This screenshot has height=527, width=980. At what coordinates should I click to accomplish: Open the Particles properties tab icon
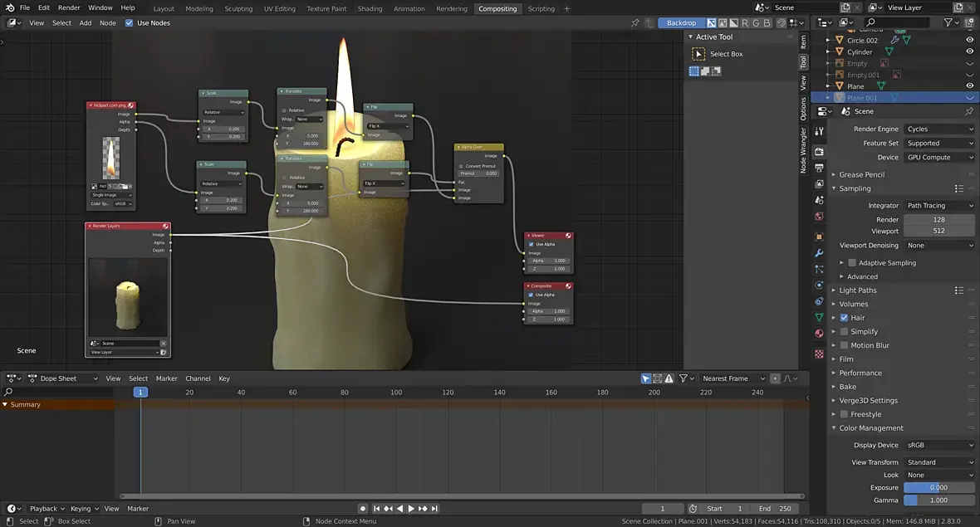819,269
